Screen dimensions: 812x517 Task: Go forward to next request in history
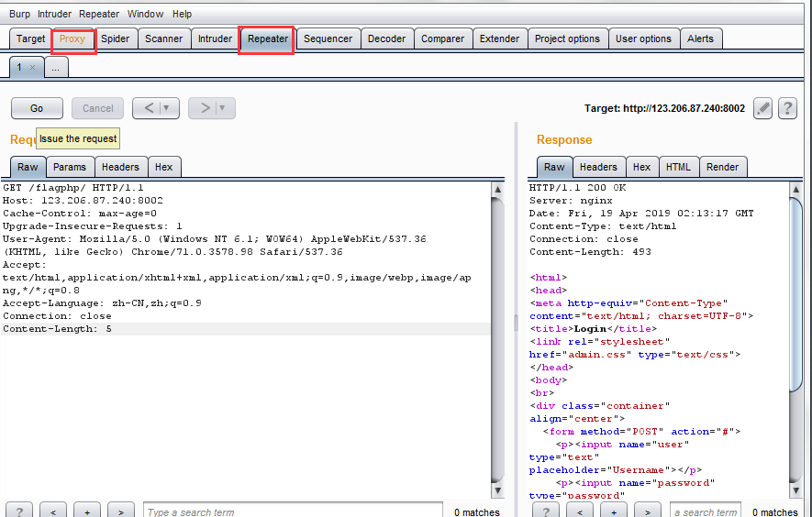[206, 107]
